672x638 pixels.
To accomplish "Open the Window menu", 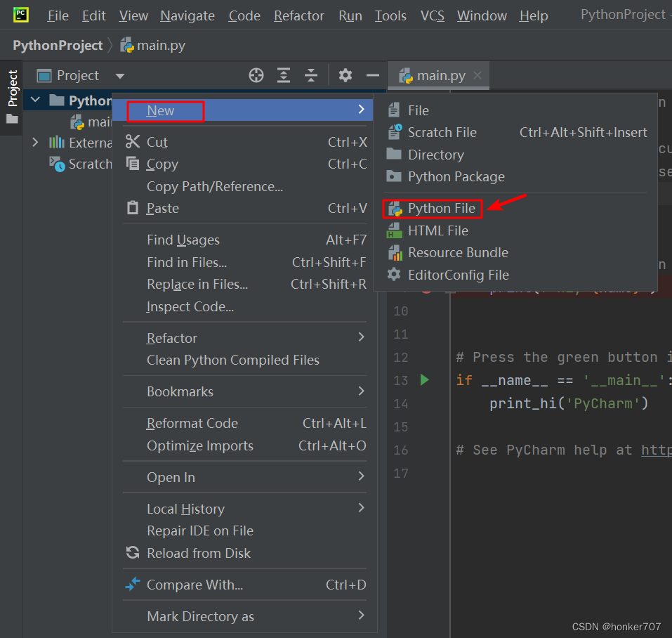I will 482,16.
